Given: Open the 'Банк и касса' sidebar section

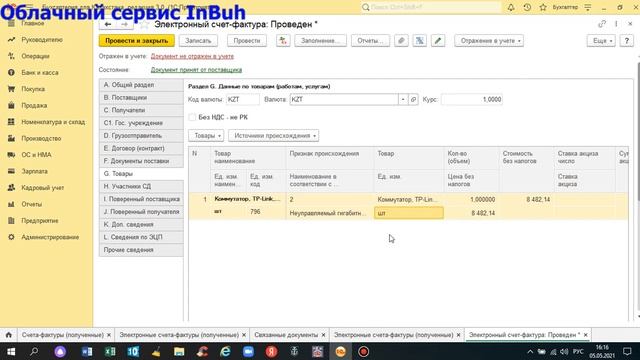Looking at the screenshot, I should pos(40,72).
